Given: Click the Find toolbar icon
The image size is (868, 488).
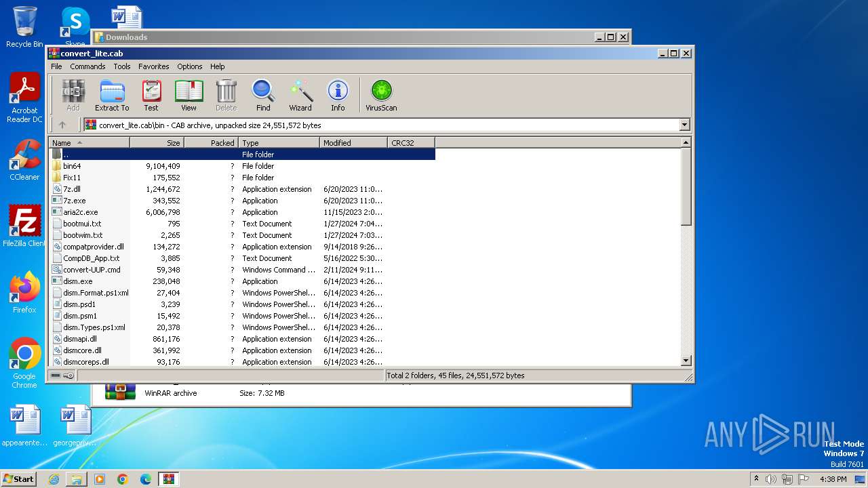Looking at the screenshot, I should (263, 96).
